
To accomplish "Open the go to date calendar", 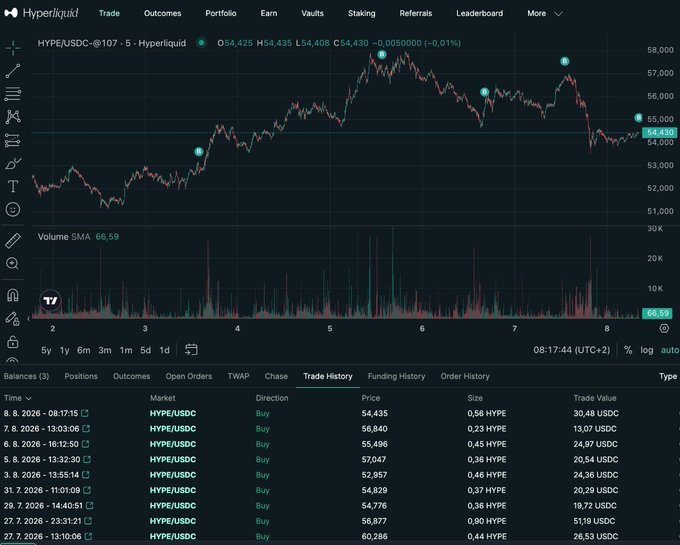I will (x=191, y=349).
